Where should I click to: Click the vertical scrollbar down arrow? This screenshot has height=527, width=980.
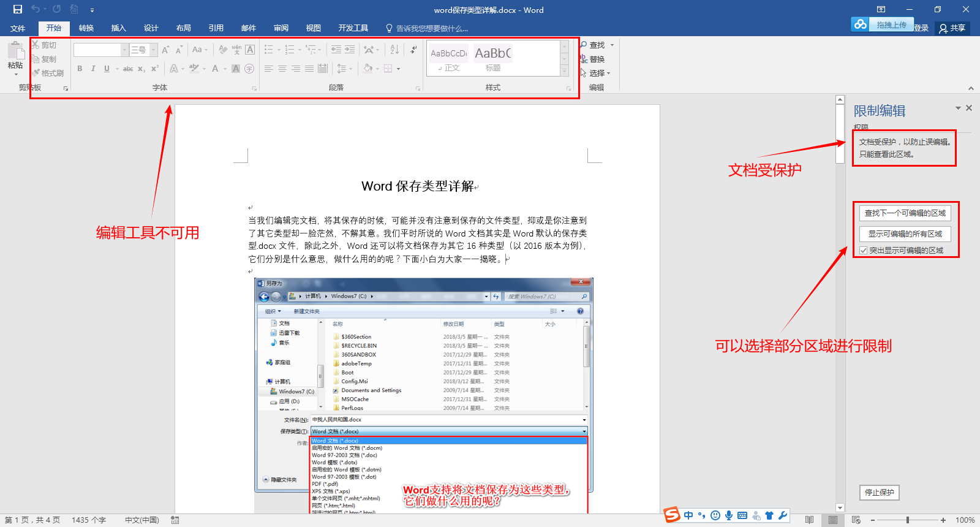[x=840, y=507]
